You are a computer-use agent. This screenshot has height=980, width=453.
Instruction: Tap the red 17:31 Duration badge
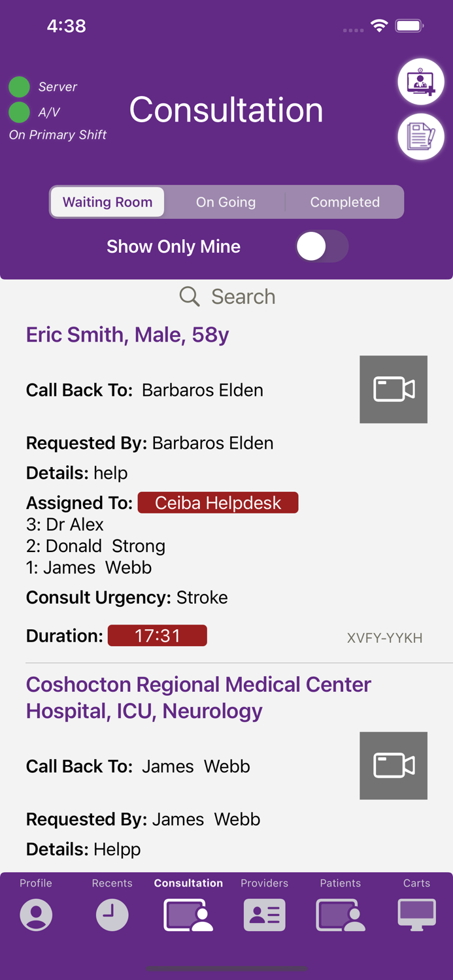[157, 635]
